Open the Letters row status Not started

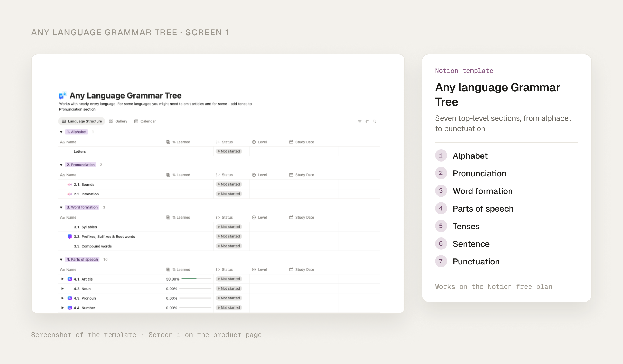click(229, 151)
